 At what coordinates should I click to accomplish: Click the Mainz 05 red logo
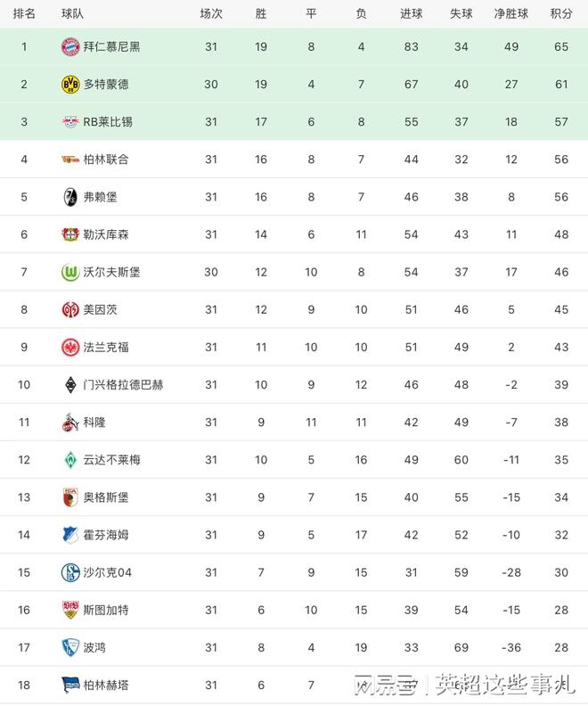tap(70, 309)
